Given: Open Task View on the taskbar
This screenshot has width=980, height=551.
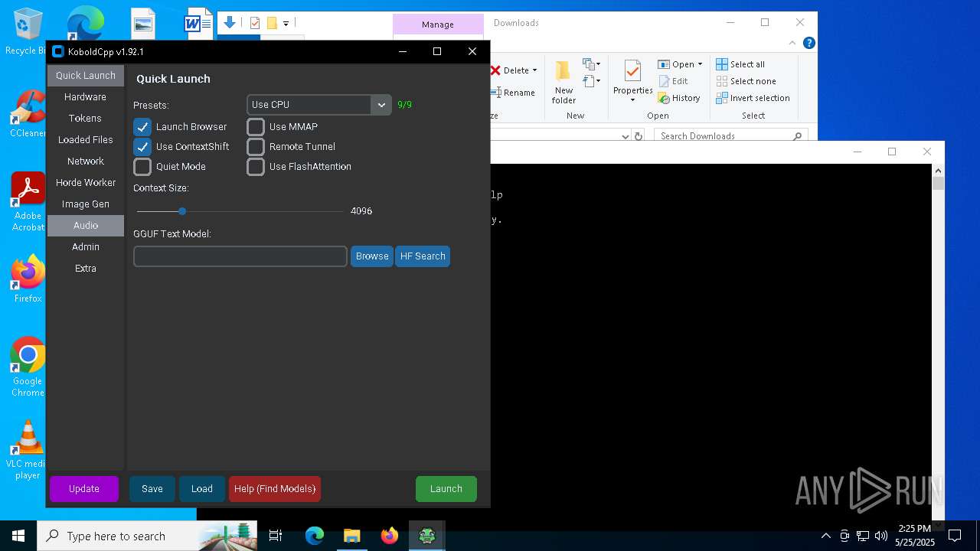Looking at the screenshot, I should (276, 536).
